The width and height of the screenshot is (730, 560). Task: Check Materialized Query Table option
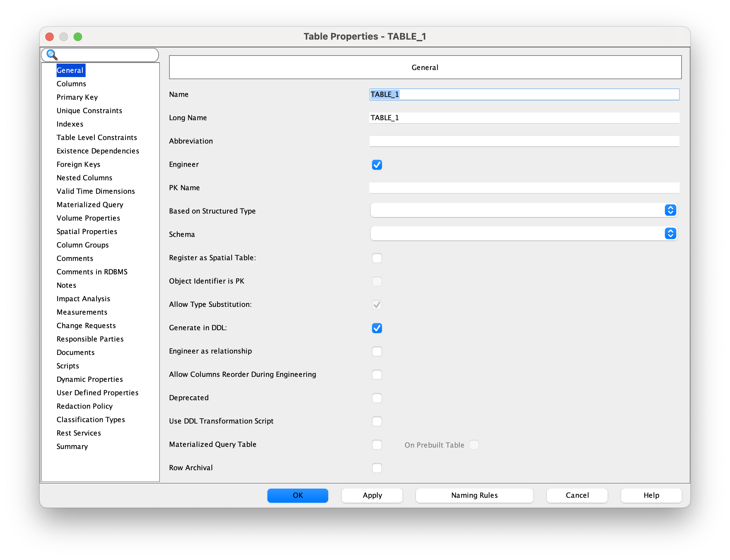pyautogui.click(x=377, y=445)
